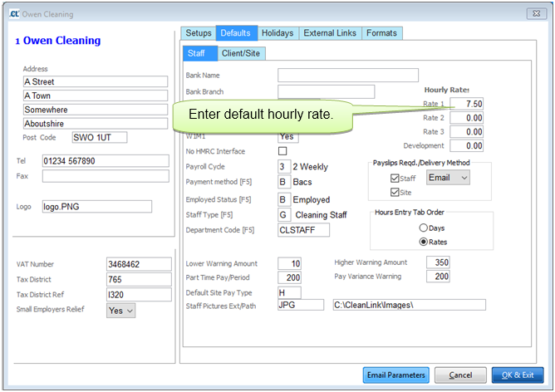Uncheck the Site payslips checkbox

[x=395, y=193]
